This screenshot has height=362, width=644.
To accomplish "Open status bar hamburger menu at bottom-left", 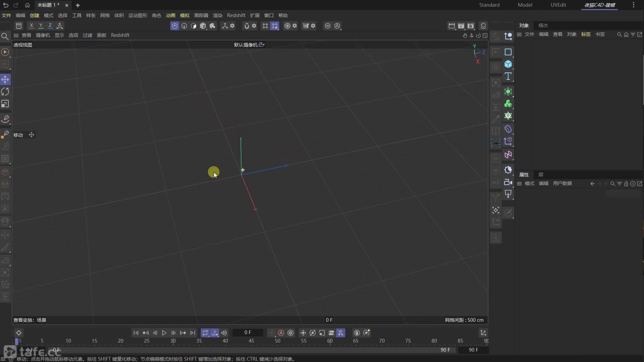I will (x=3, y=359).
